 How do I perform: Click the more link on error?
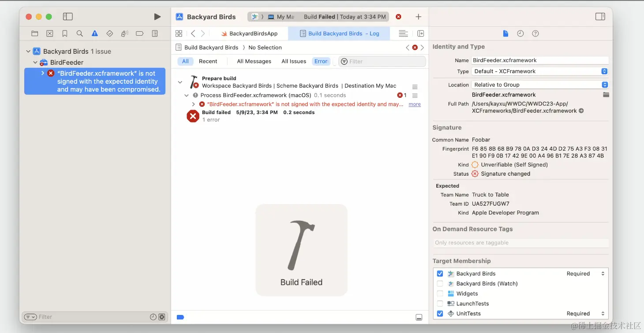415,104
